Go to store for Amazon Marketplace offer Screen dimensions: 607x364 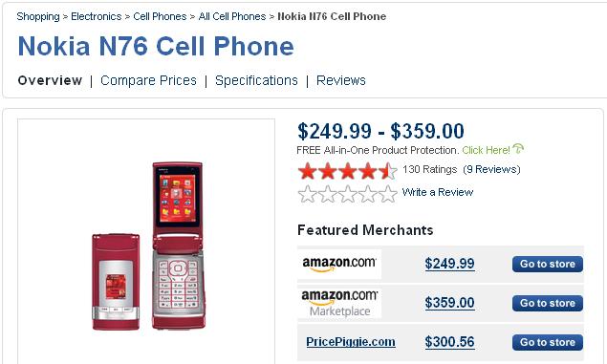click(x=548, y=303)
